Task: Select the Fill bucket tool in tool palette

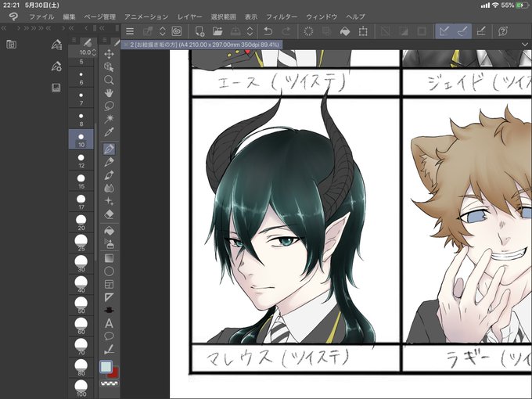Action: (x=109, y=231)
